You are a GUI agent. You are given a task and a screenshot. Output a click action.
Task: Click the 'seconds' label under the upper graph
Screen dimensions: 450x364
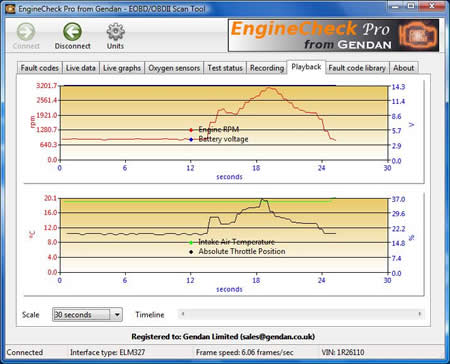(229, 177)
